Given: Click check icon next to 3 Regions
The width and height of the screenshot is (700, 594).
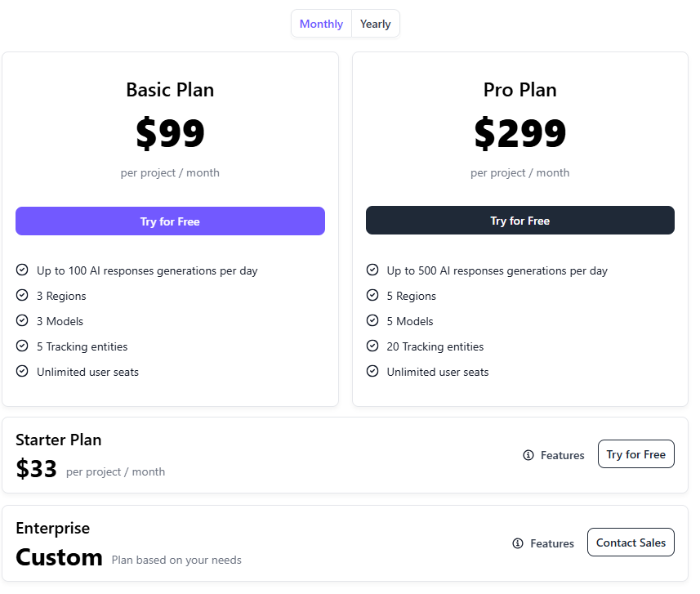Looking at the screenshot, I should pyautogui.click(x=22, y=295).
